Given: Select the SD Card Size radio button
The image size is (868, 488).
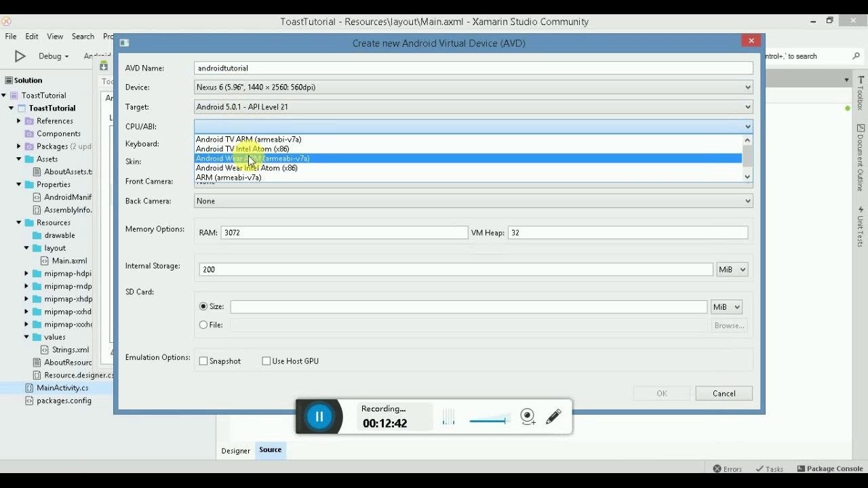Looking at the screenshot, I should pos(203,306).
